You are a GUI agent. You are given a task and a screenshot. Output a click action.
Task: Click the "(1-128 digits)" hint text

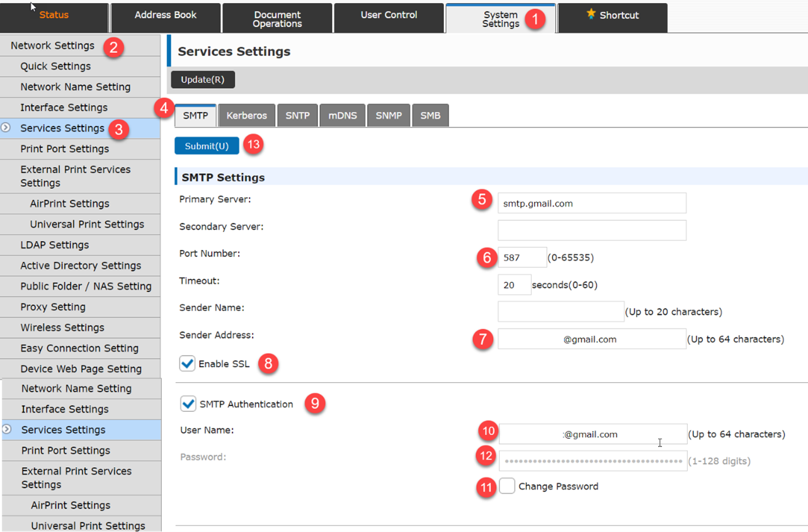pos(719,461)
